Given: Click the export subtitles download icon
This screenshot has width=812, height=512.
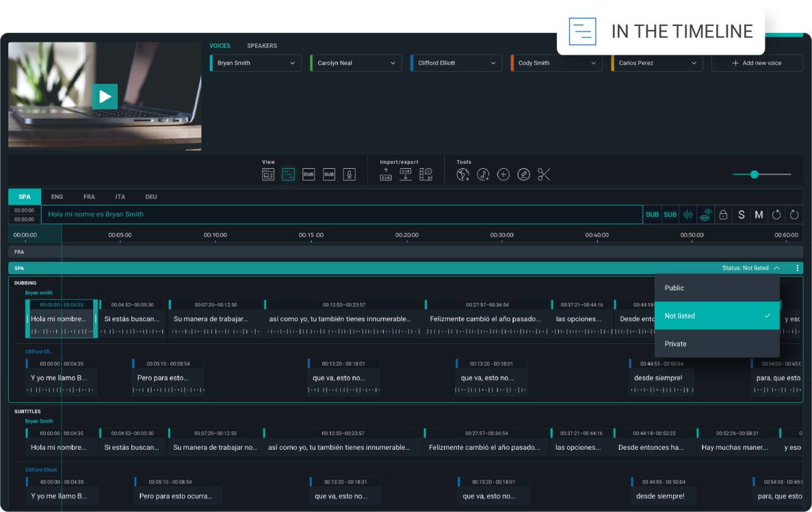Looking at the screenshot, I should [x=405, y=174].
